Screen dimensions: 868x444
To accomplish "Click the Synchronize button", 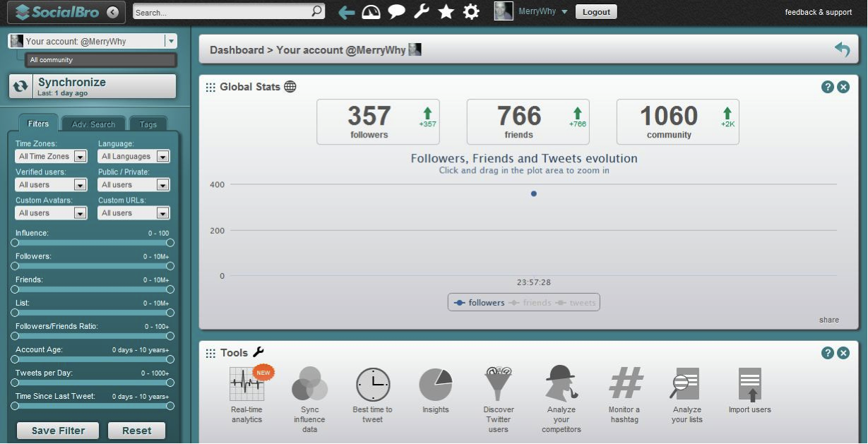I will (x=93, y=86).
